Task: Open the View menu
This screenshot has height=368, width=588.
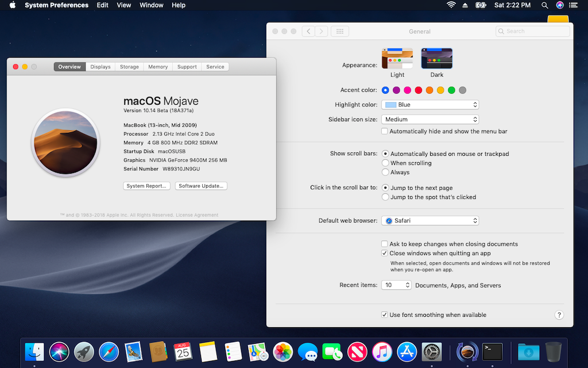Action: [x=124, y=5]
